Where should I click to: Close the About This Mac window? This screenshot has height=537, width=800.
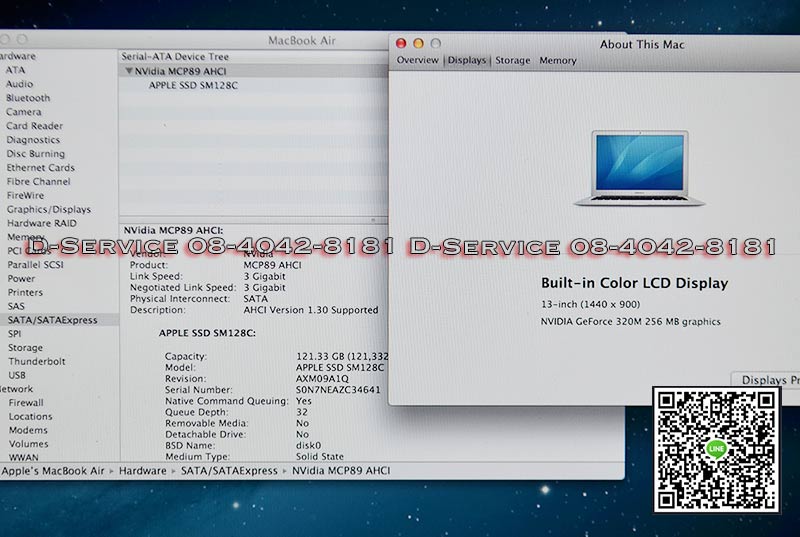(x=401, y=43)
